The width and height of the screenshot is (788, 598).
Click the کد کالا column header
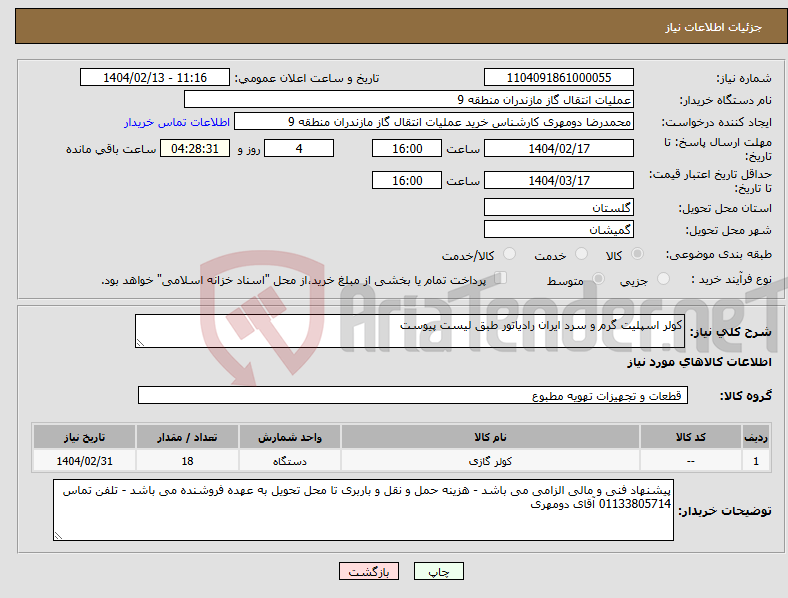pyautogui.click(x=691, y=437)
